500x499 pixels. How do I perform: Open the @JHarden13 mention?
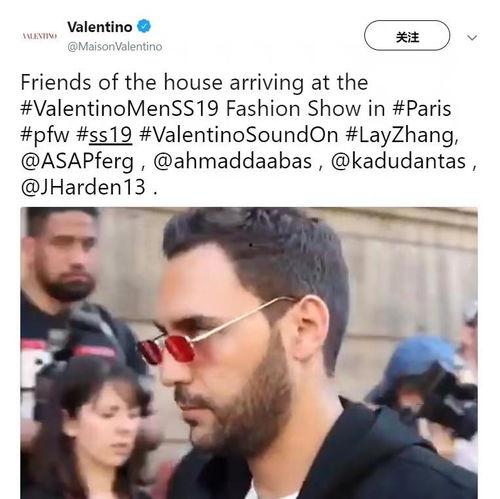[x=83, y=187]
